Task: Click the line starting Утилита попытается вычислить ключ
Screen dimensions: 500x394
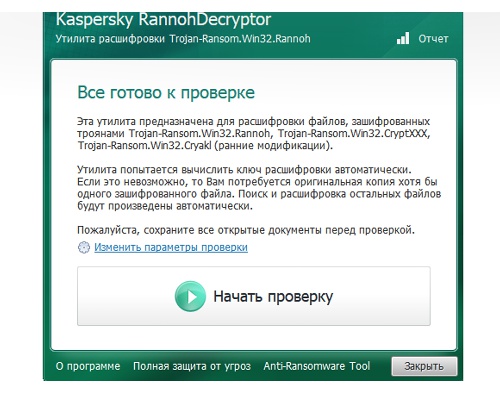Action: coord(244,170)
